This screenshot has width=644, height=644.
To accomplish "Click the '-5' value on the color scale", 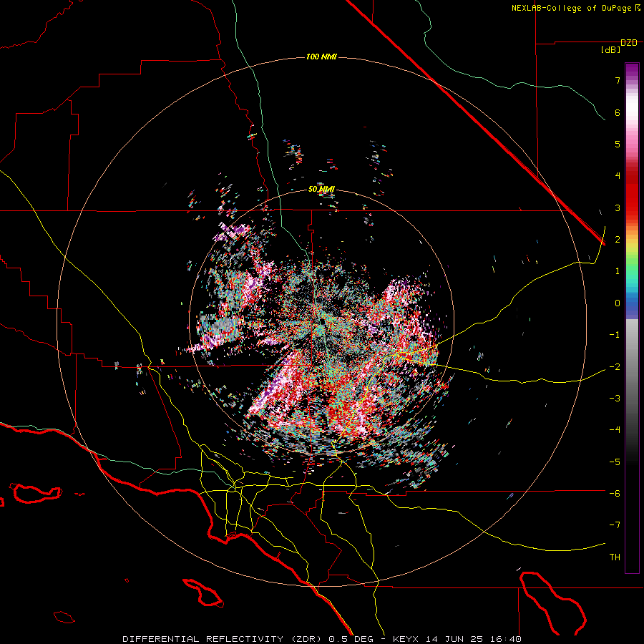I will point(615,462).
